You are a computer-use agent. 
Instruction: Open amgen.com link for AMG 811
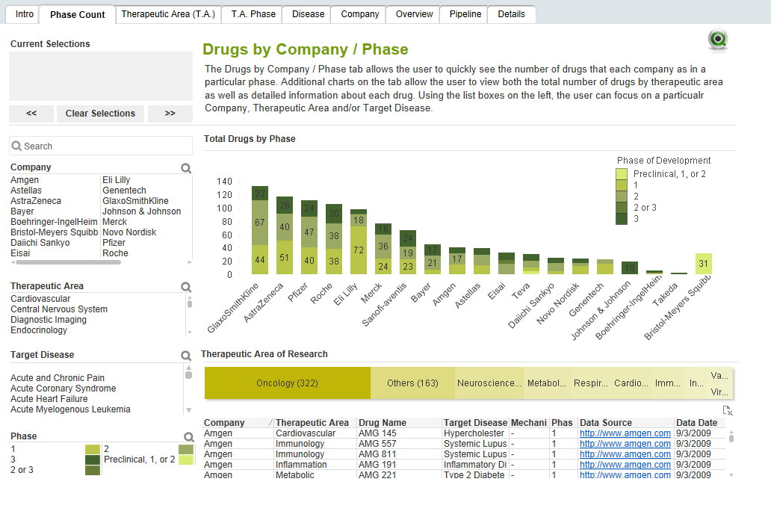pyautogui.click(x=625, y=454)
